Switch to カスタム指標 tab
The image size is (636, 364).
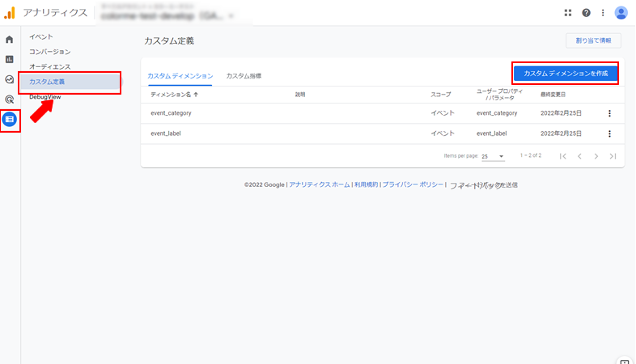click(x=244, y=76)
